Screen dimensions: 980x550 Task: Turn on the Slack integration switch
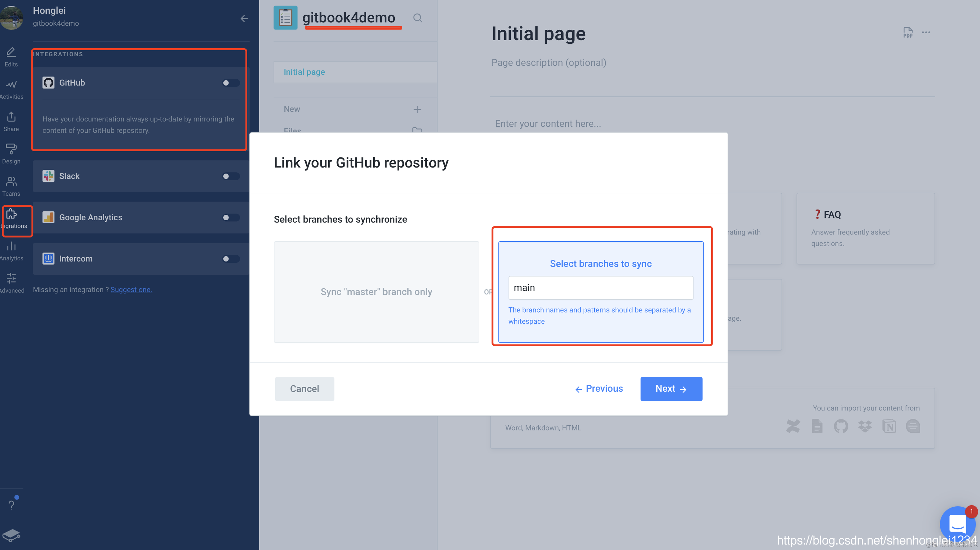click(x=230, y=176)
